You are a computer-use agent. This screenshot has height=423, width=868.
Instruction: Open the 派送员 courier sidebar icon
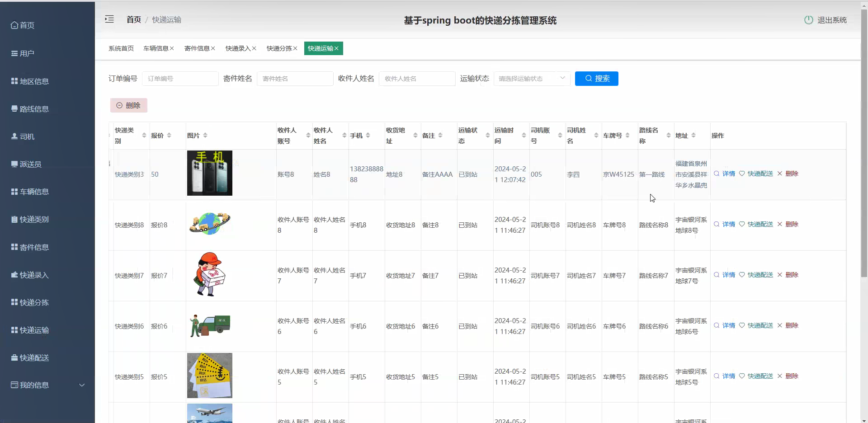[x=14, y=164]
